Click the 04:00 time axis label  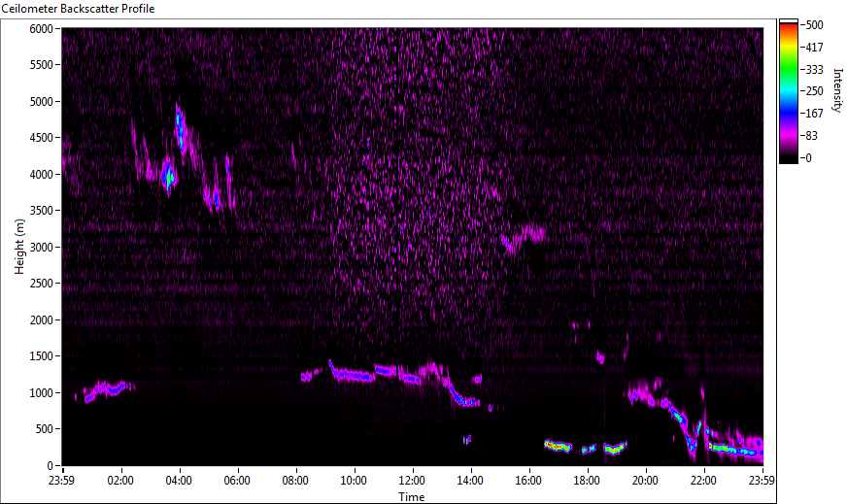tap(179, 481)
